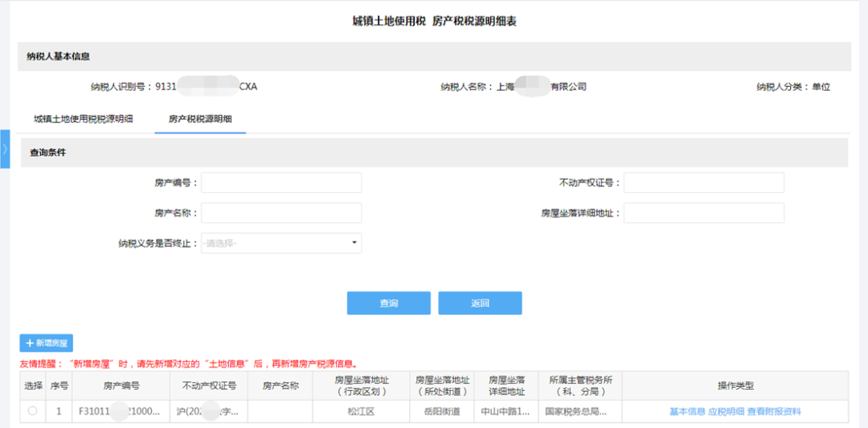The width and height of the screenshot is (868, 428).
Task: Click the 房屋坐落详细地址 input field
Action: click(703, 213)
